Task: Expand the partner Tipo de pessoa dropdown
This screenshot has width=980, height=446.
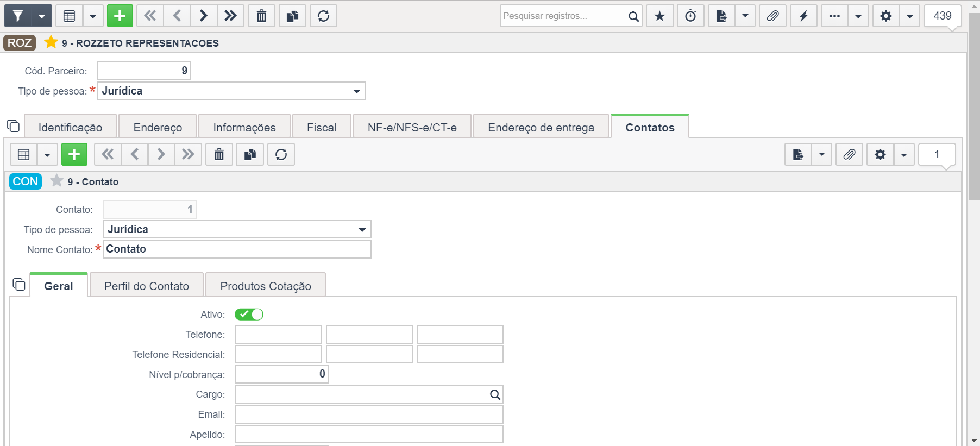Action: (x=231, y=91)
